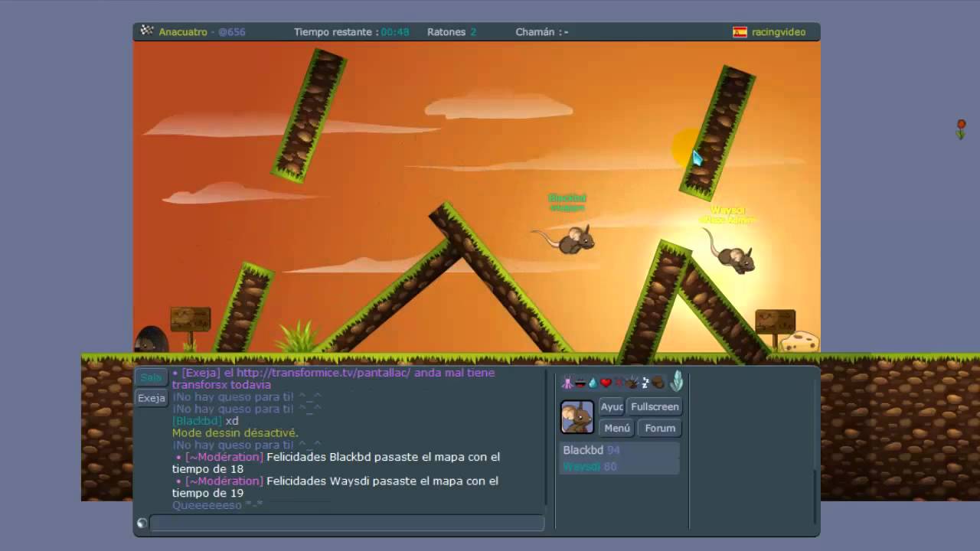Image resolution: width=980 pixels, height=551 pixels.
Task: Click the cheese at the right
Action: point(799,341)
